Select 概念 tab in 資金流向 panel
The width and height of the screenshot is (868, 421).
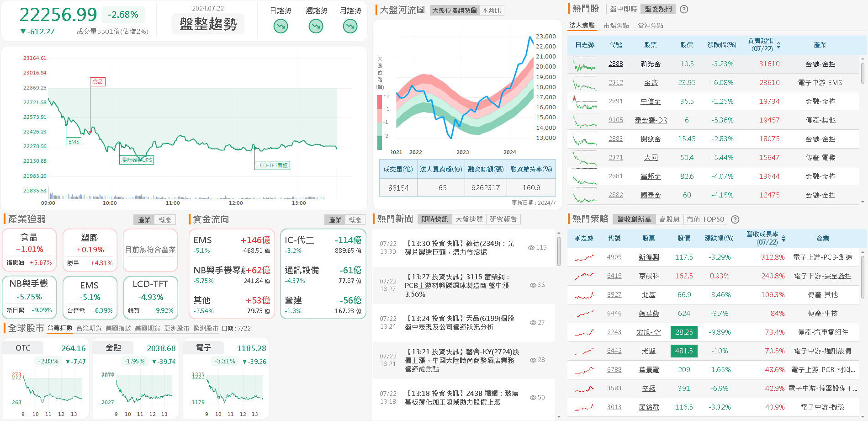tap(355, 220)
